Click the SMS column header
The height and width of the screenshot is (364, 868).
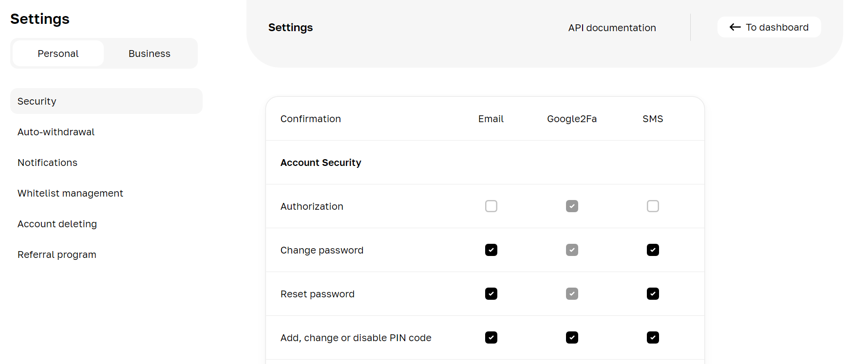point(653,119)
